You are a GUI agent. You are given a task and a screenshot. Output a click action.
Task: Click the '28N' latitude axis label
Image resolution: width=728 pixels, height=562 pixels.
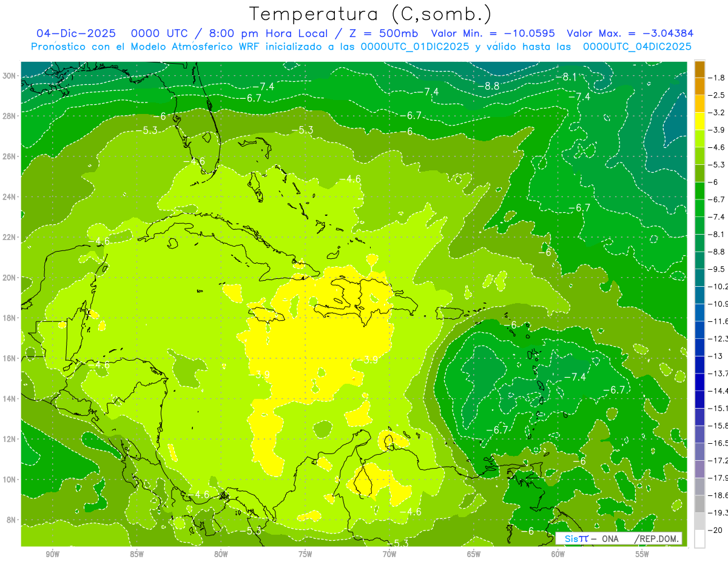[10, 116]
